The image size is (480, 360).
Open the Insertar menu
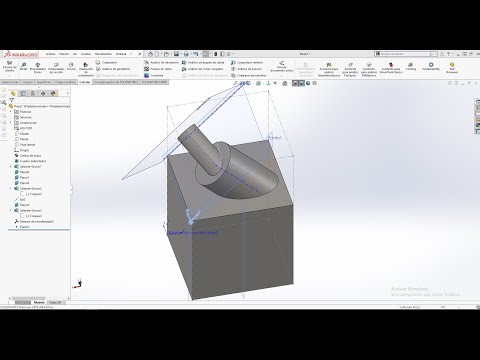[86, 54]
